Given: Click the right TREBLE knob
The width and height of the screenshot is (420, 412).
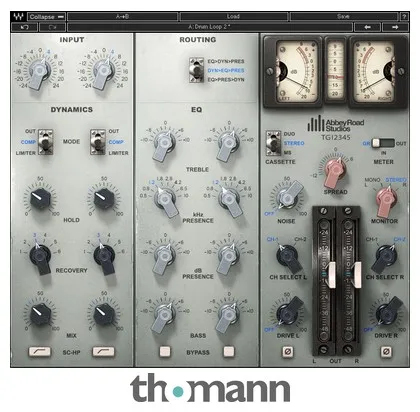Looking at the screenshot, I should (228, 145).
